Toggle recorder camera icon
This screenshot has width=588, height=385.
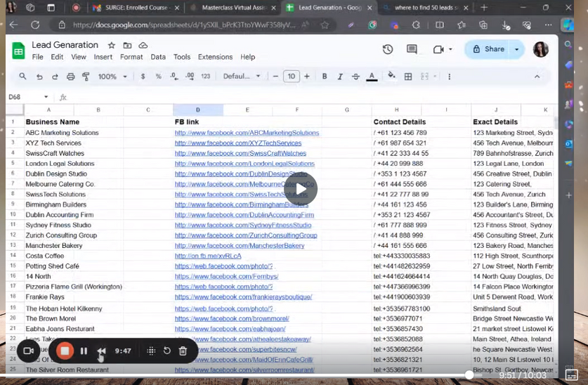[29, 351]
